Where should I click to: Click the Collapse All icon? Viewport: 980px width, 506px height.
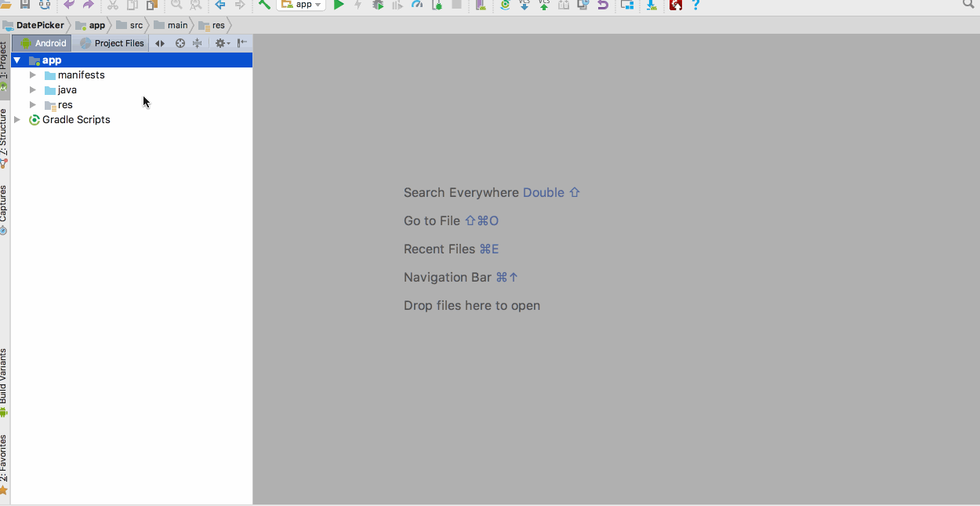pos(198,43)
